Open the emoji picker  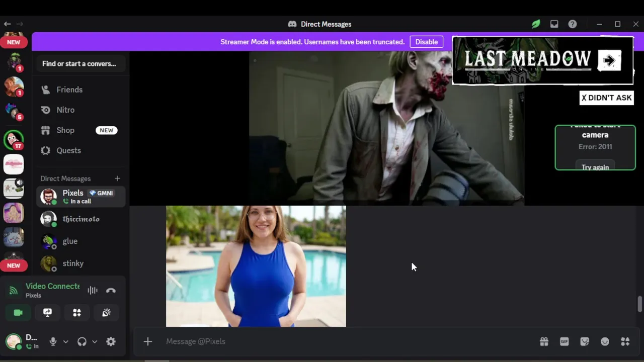[x=605, y=341]
